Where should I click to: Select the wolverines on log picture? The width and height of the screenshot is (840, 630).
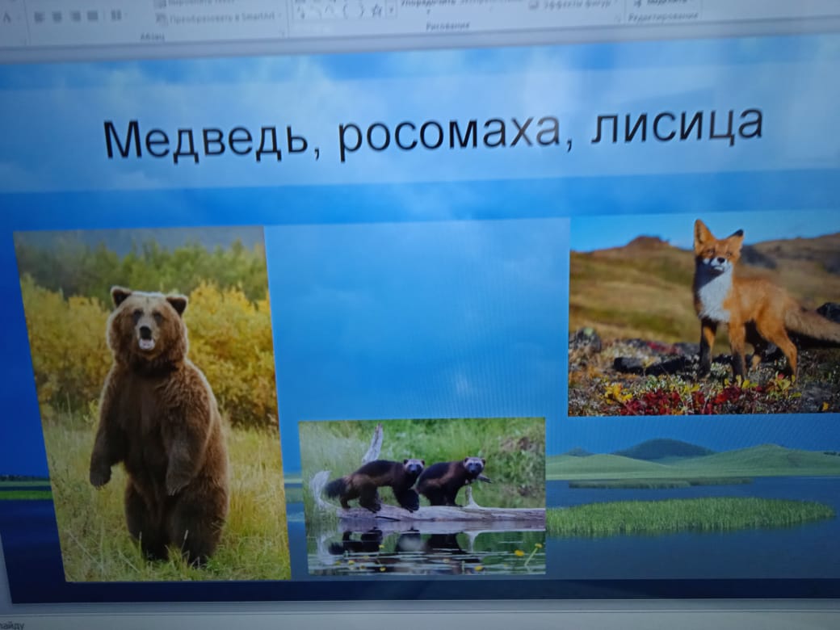point(422,496)
